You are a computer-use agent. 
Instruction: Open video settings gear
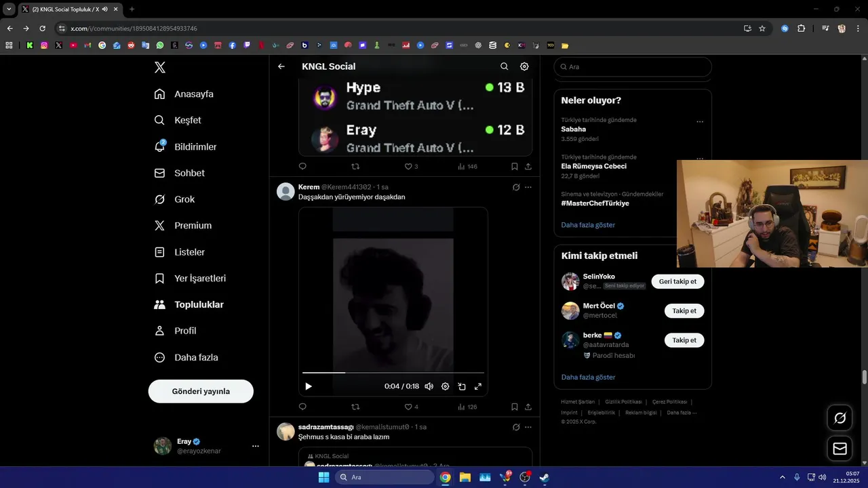tap(446, 386)
